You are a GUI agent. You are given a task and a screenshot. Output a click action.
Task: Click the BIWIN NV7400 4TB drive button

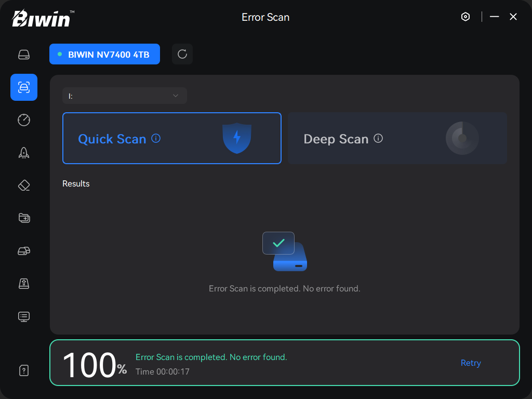pos(104,55)
